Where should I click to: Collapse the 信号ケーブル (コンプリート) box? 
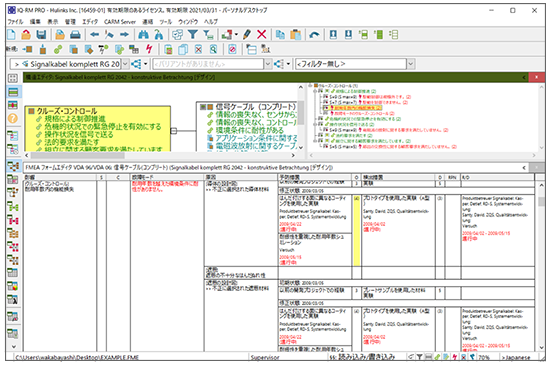(202, 107)
